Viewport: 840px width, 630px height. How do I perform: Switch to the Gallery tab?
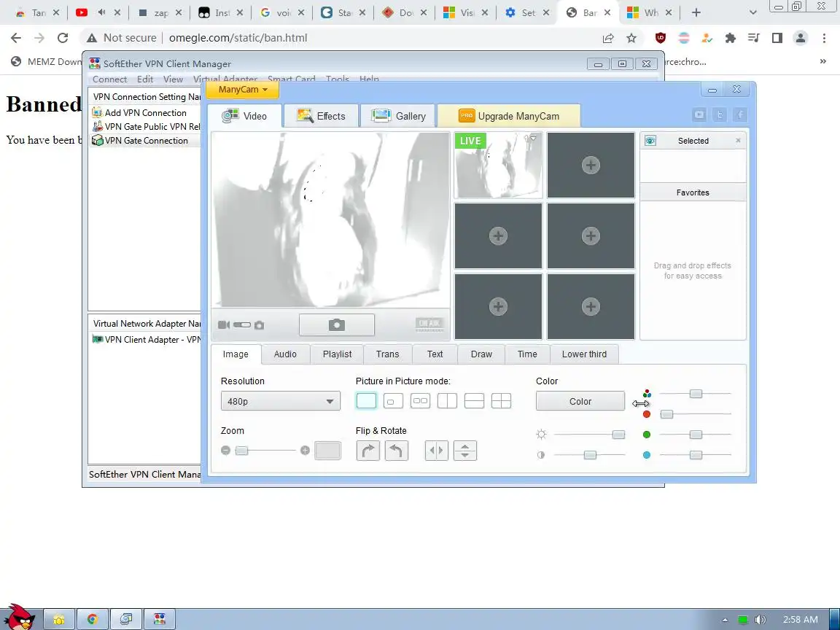point(399,116)
